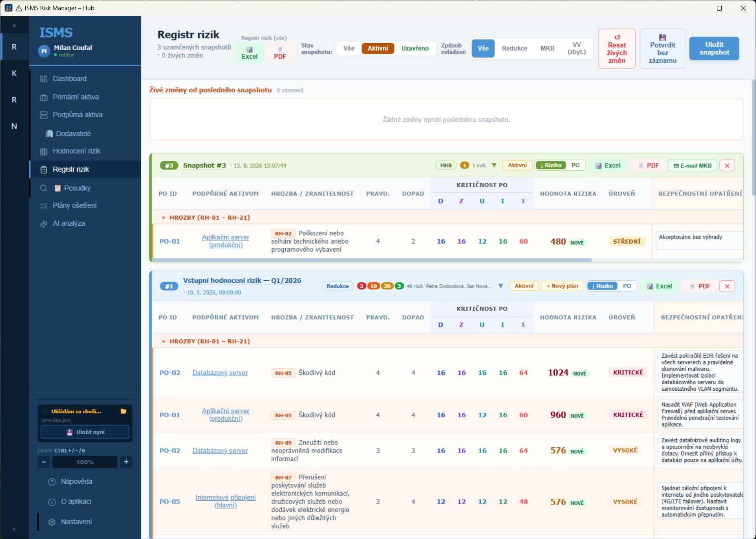
Task: Edit Akceptováno bez výhrady measure field
Action: [x=699, y=240]
